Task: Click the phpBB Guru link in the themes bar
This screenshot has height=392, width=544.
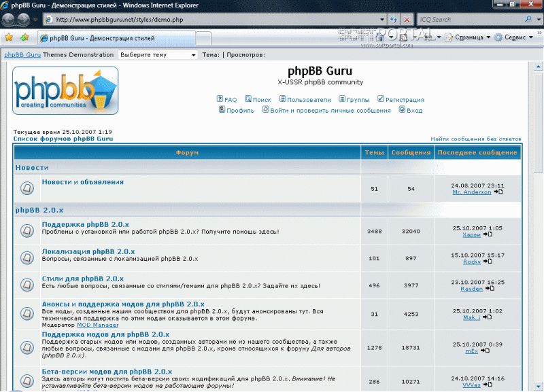Action: 22,55
